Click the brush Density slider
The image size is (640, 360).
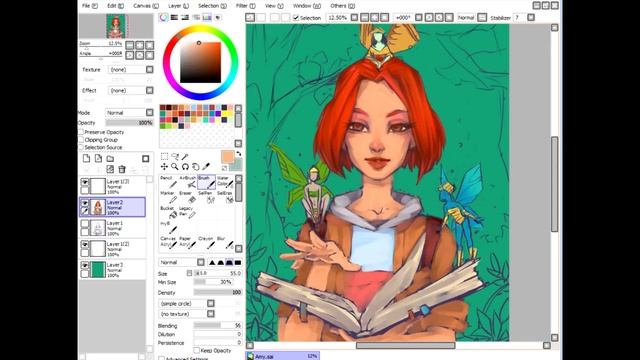coord(218,292)
